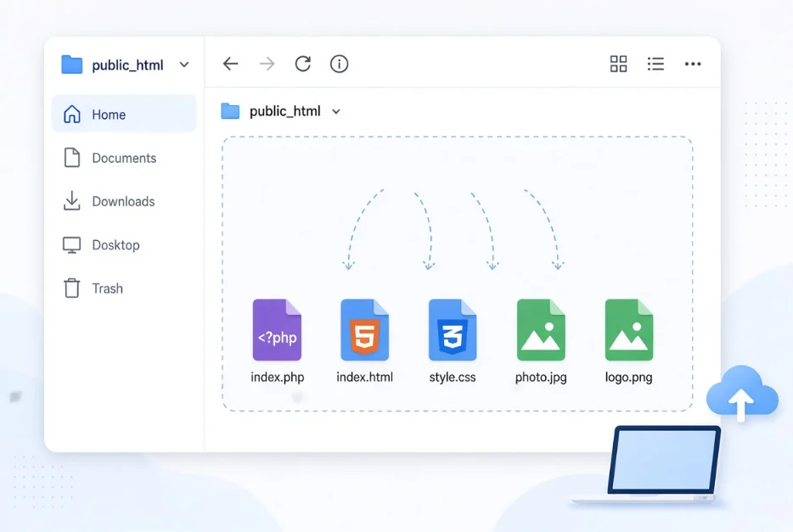This screenshot has height=532, width=793.
Task: Click the Downloads arrow icon
Action: tap(72, 200)
